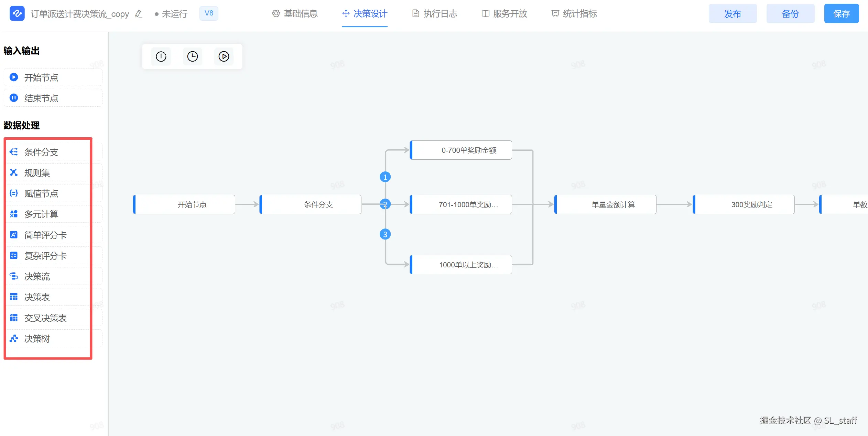Image resolution: width=868 pixels, height=436 pixels.
Task: Click the pencil edit icon beside flow name
Action: tap(139, 14)
